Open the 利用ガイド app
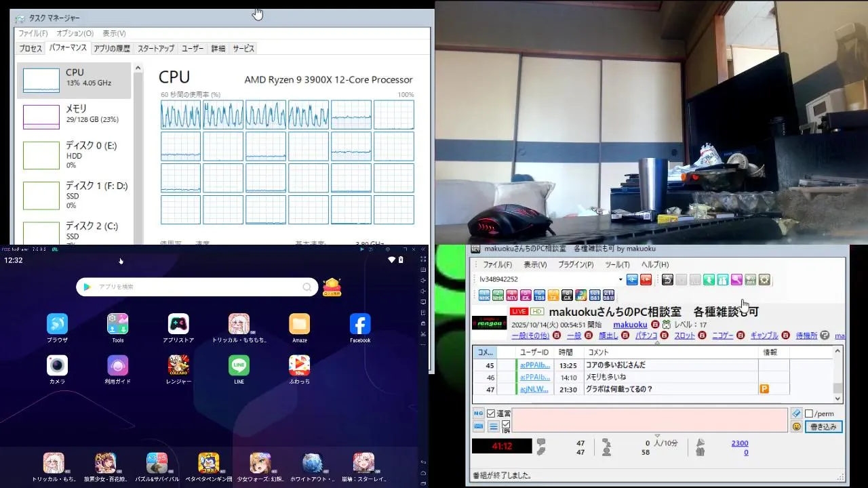868x488 pixels. tap(118, 365)
